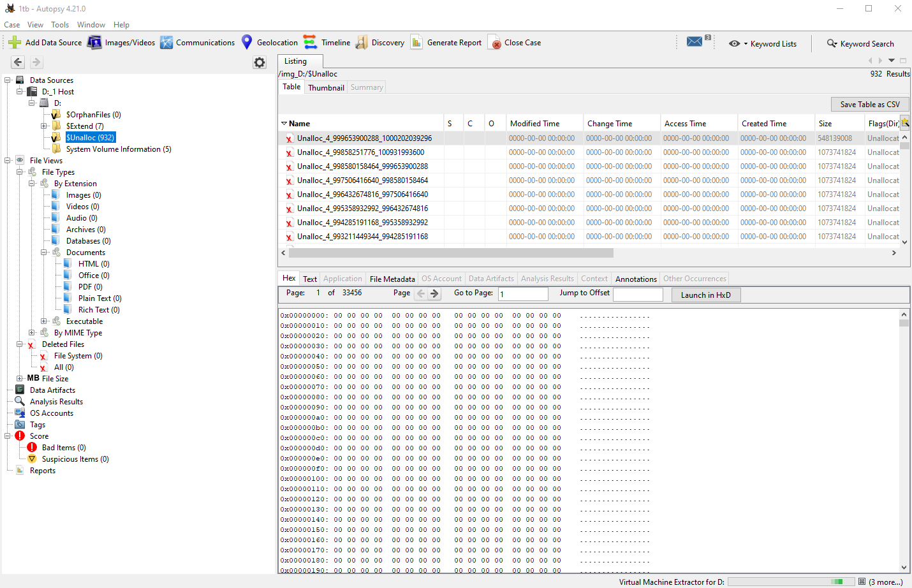Sort by Modified Time column header
This screenshot has height=588, width=912.
click(x=544, y=124)
